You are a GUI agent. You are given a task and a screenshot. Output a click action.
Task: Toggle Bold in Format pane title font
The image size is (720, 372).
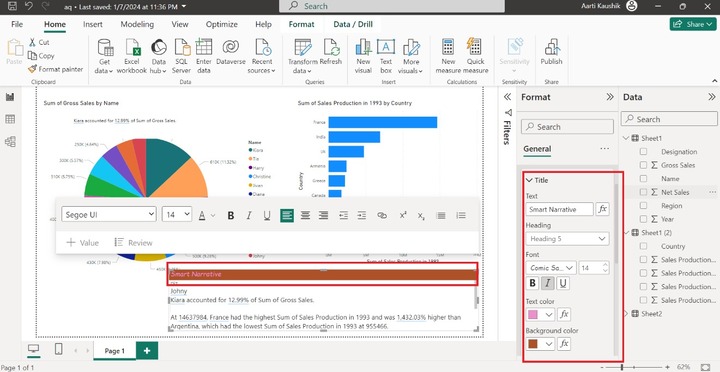coord(533,283)
